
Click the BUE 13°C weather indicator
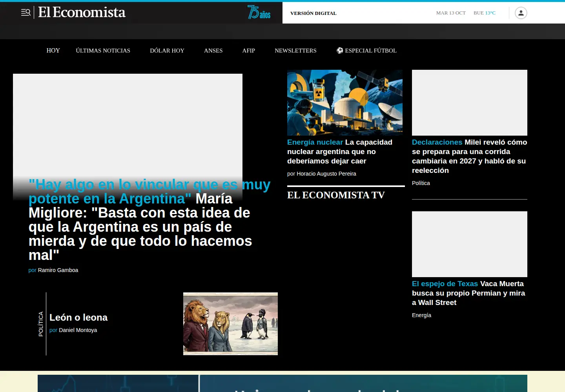[x=485, y=13]
